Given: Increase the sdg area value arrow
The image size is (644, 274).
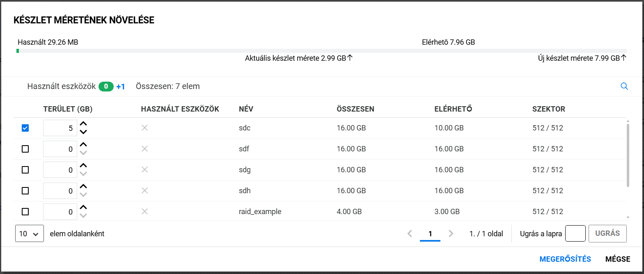Looking at the screenshot, I should coord(83,166).
